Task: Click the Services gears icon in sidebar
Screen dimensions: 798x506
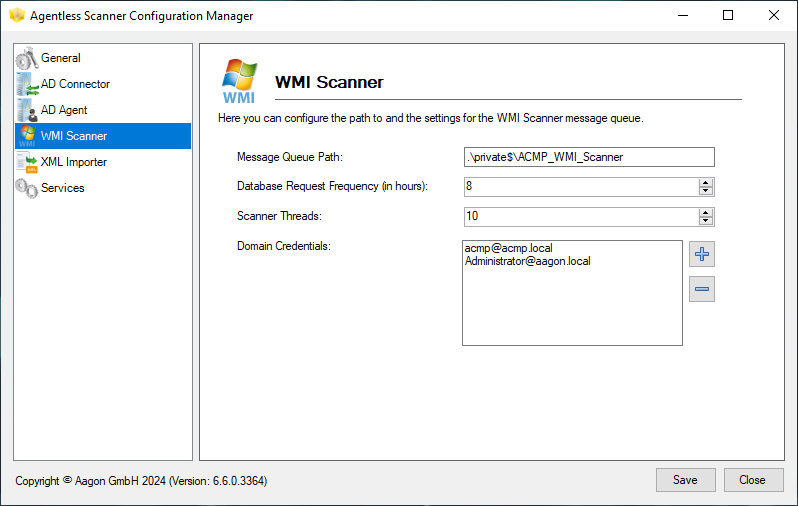Action: (27, 188)
